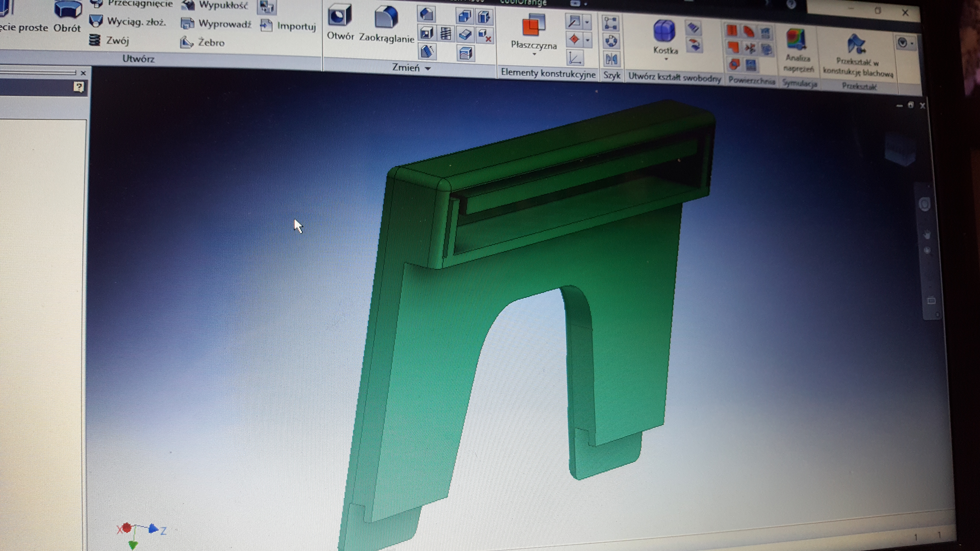This screenshot has width=980, height=551.
Task: Open the ribbon display options dropdown
Action: point(907,43)
